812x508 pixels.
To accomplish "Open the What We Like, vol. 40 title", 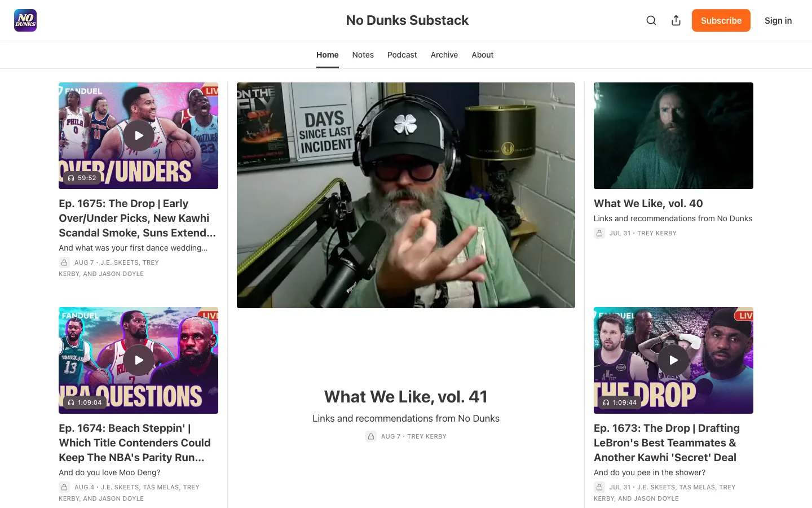I will coord(648,204).
